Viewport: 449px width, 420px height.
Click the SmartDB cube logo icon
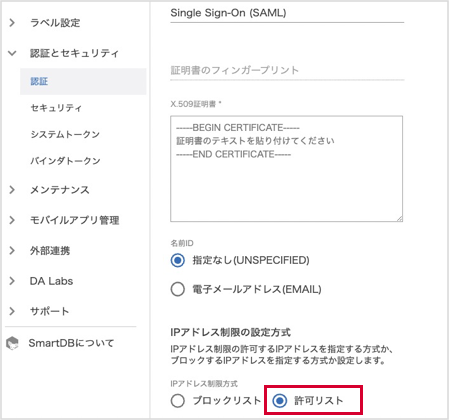pyautogui.click(x=13, y=343)
